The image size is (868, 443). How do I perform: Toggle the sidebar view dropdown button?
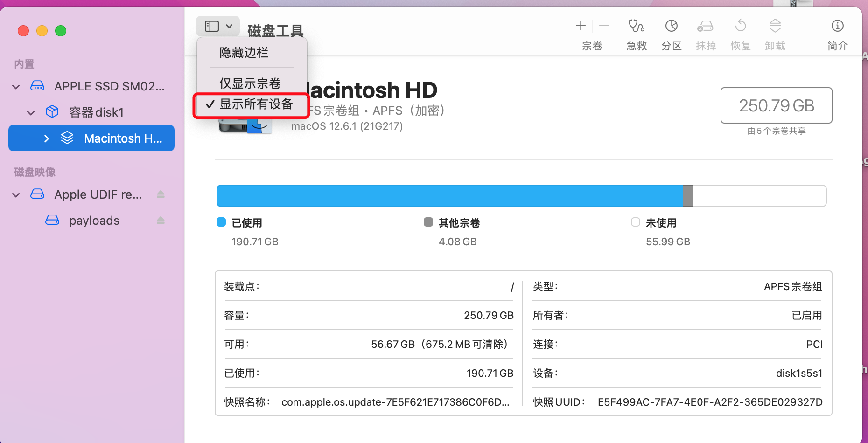(x=218, y=27)
